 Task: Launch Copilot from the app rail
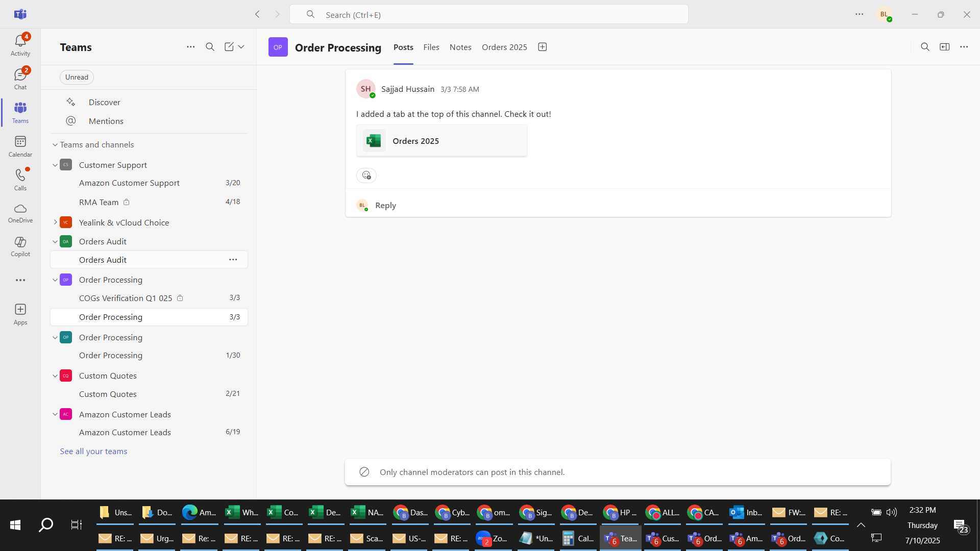[20, 246]
